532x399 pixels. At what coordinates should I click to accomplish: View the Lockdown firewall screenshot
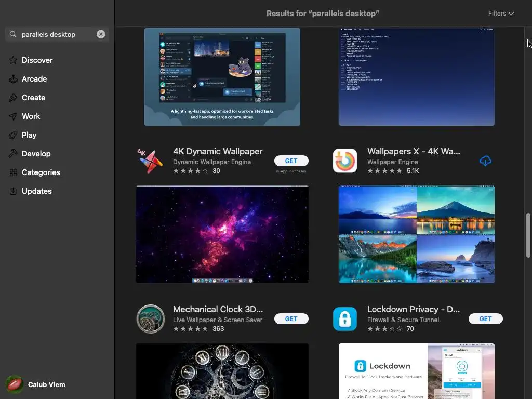(x=416, y=371)
